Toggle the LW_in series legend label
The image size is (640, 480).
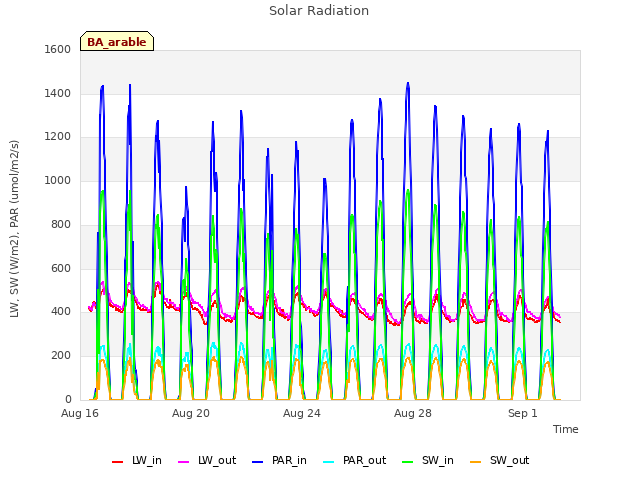pos(147,461)
